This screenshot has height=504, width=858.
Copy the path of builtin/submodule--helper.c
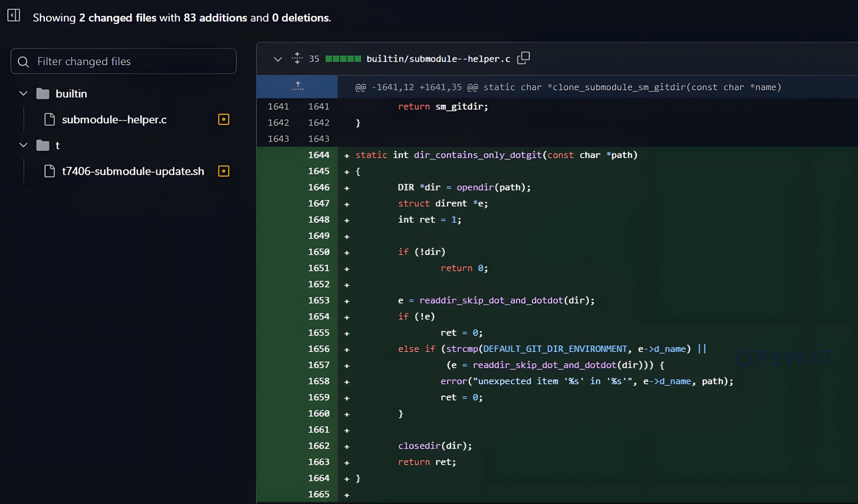tap(523, 58)
